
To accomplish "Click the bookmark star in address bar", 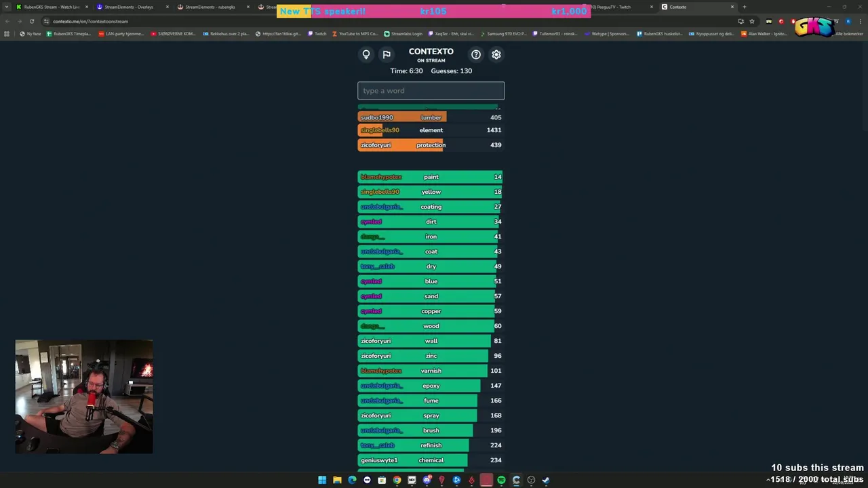I will point(752,21).
